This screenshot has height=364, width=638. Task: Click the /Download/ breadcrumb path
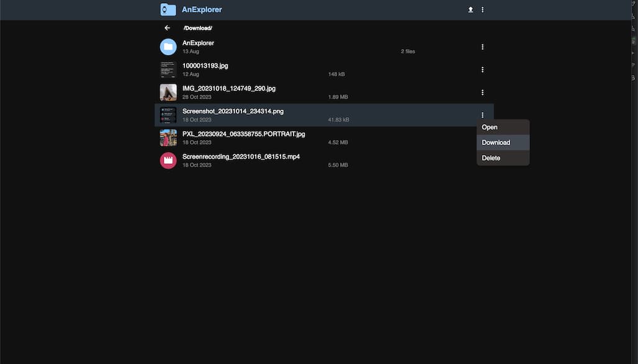(x=198, y=27)
